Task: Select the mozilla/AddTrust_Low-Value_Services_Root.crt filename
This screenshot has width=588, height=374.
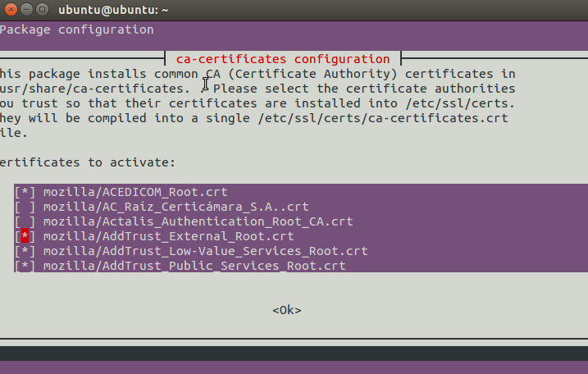Action: coord(206,251)
